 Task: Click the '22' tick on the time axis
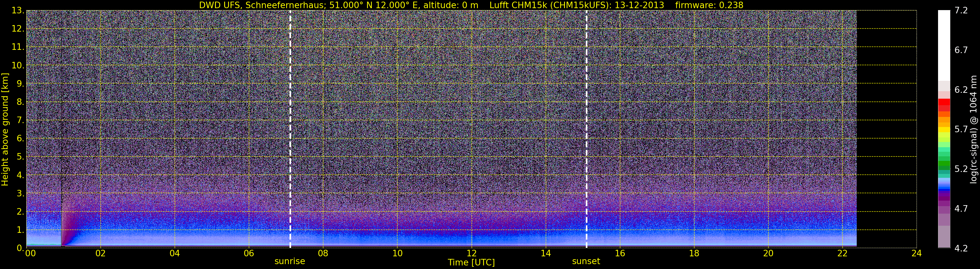842,253
